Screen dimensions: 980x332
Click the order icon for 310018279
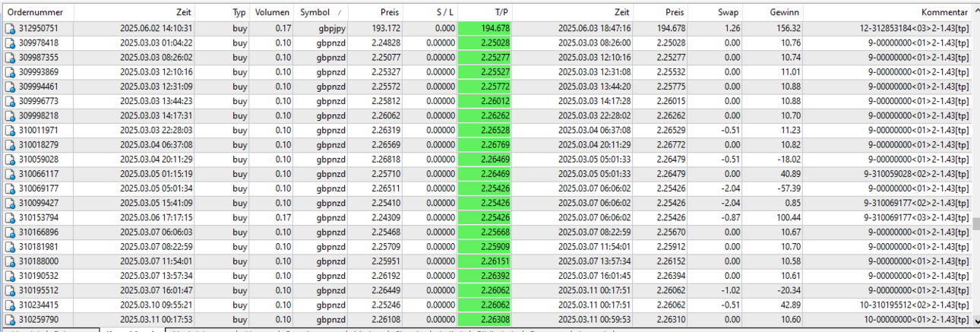click(10, 144)
